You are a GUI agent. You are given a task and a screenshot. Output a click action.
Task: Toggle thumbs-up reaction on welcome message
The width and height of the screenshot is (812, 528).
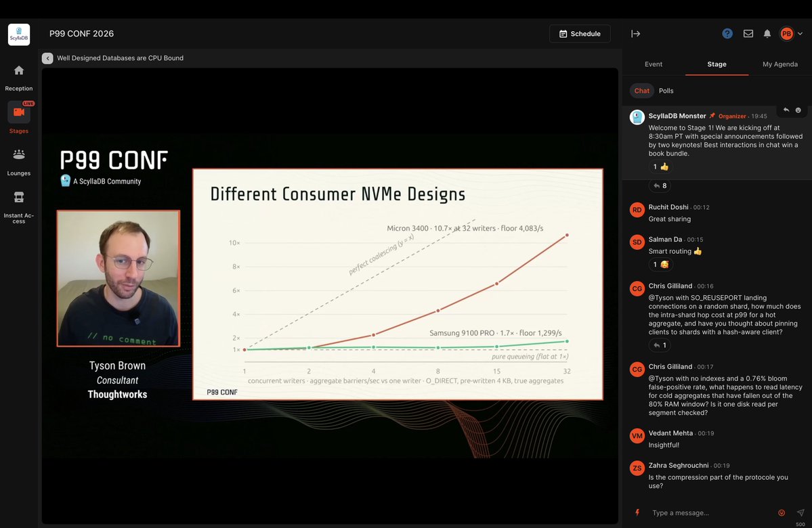(660, 167)
